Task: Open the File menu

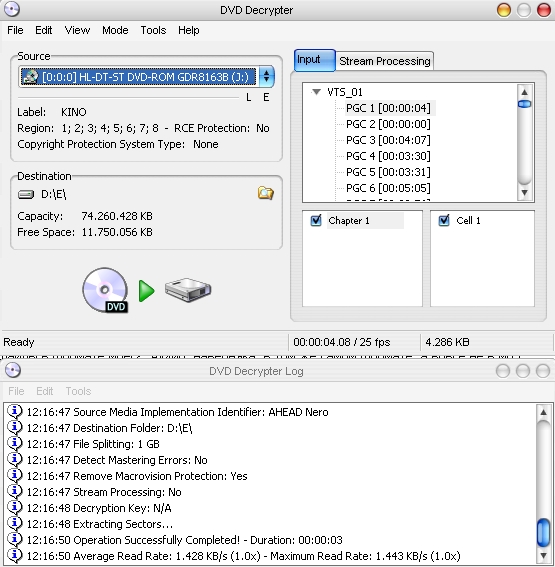Action: [15, 30]
